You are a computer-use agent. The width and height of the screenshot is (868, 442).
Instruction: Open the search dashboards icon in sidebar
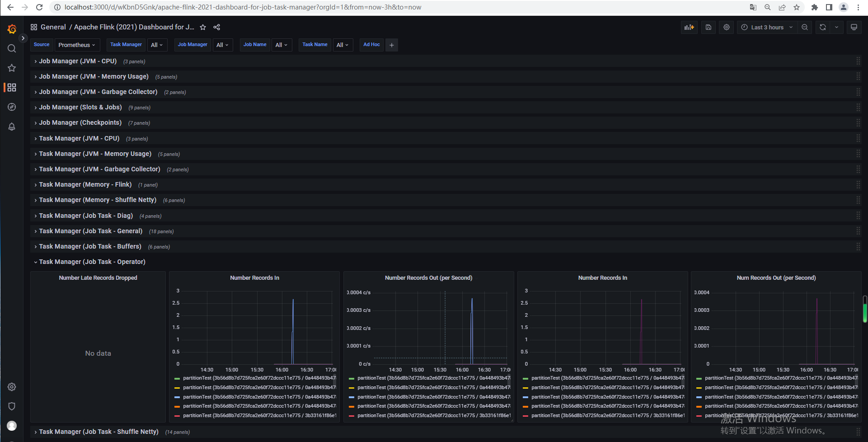point(12,48)
